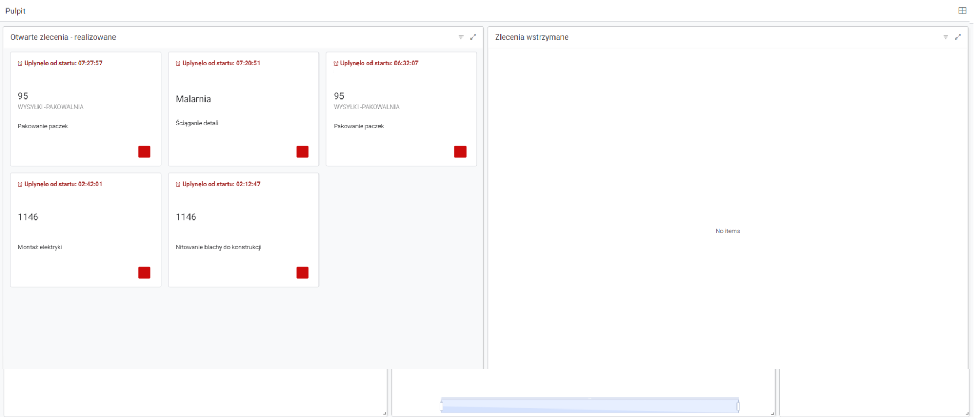Select the Ściąganie detali operation text

click(197, 123)
